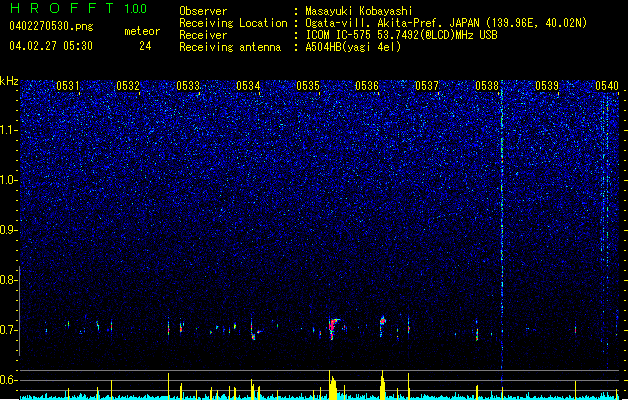
Task: Click the 0535 time marker
Action: pyautogui.click(x=308, y=86)
